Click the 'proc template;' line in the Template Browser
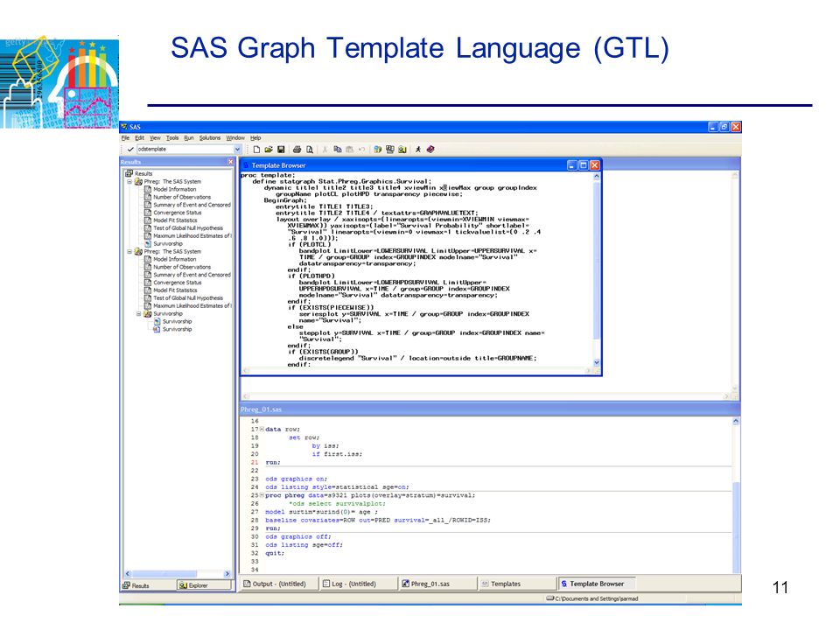Viewport: 840px width, 630px height. (268, 175)
